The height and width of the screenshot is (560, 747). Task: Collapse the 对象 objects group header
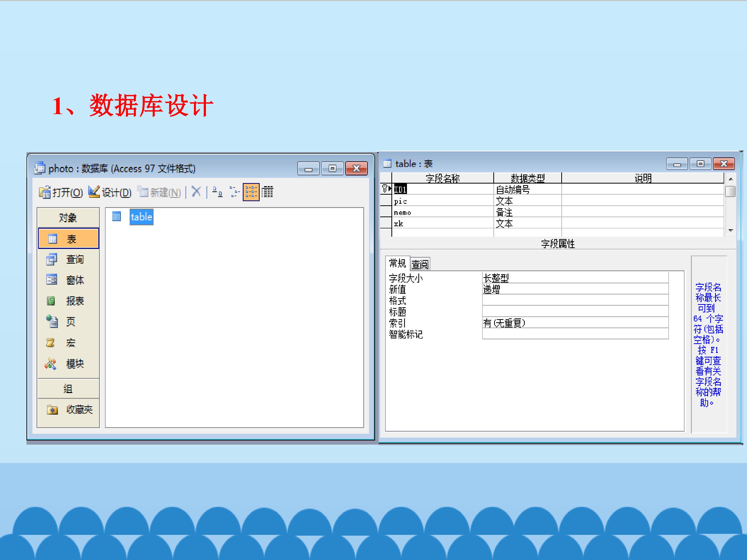pos(68,218)
